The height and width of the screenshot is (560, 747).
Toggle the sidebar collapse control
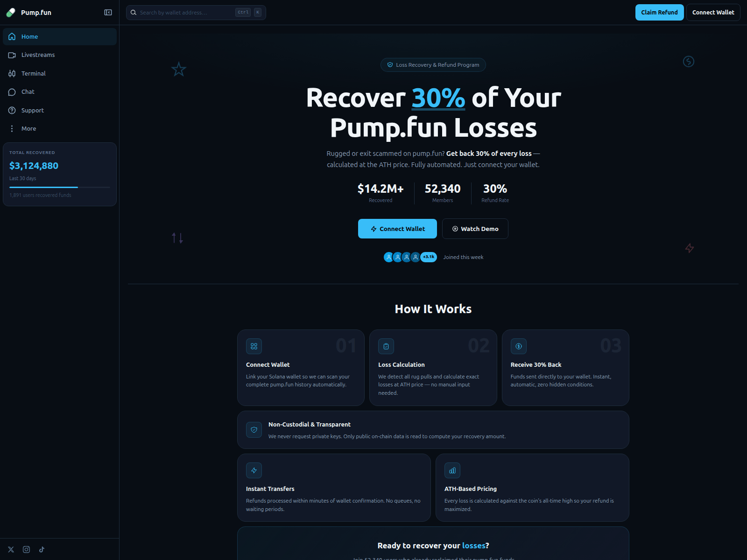click(108, 12)
